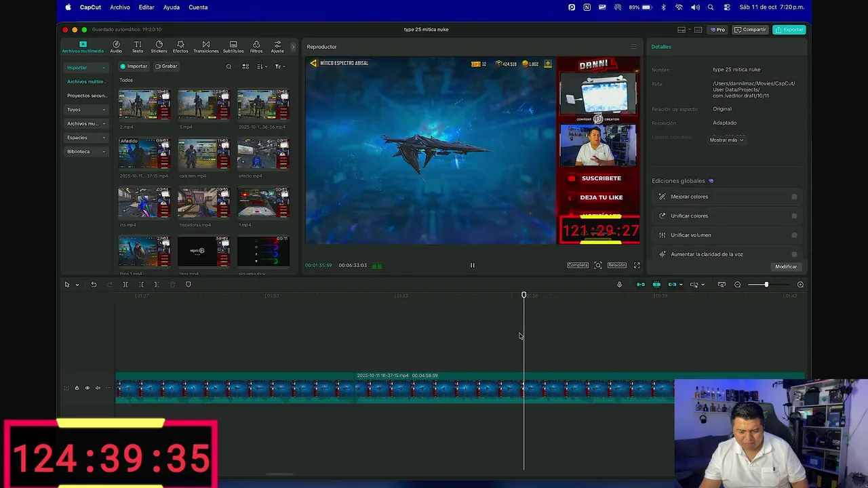Open the Archivo menu
Viewport: 868px width, 488px height.
coord(120,7)
